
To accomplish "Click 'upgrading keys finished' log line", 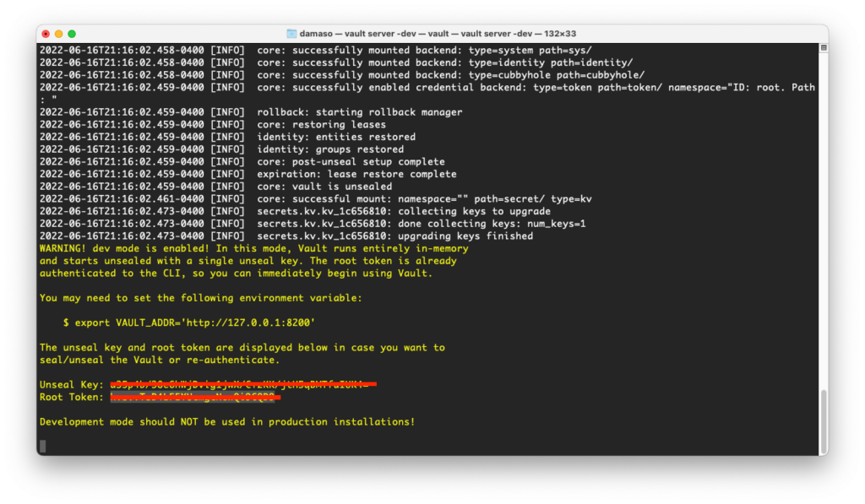I will pyautogui.click(x=286, y=236).
